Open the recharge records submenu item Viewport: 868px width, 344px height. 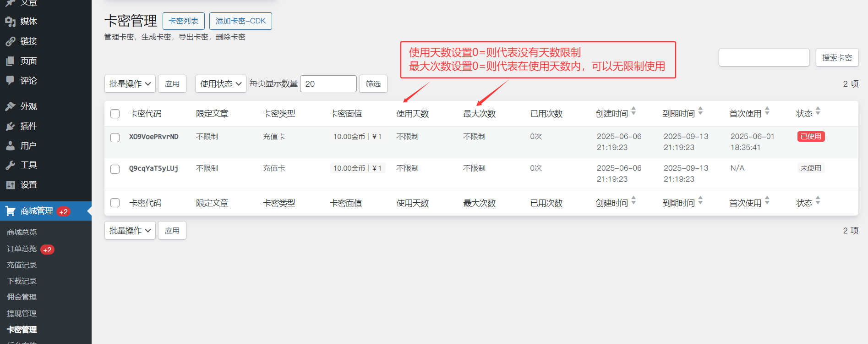[x=22, y=265]
